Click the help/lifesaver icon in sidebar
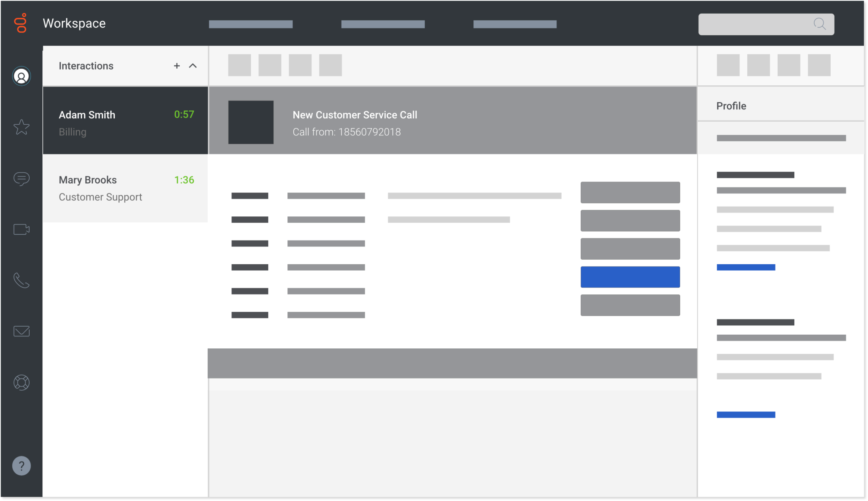This screenshot has width=868, height=501. click(x=21, y=382)
